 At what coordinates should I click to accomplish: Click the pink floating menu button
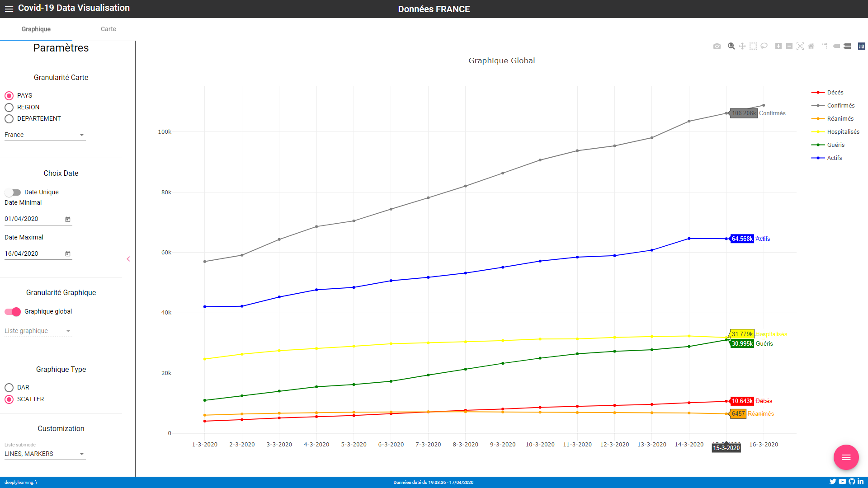coord(846,457)
